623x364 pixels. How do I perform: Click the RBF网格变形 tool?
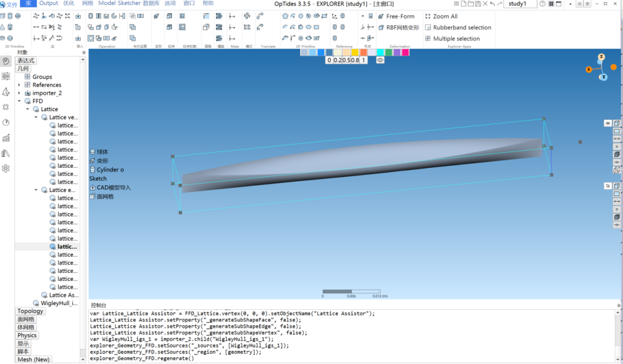click(x=399, y=28)
